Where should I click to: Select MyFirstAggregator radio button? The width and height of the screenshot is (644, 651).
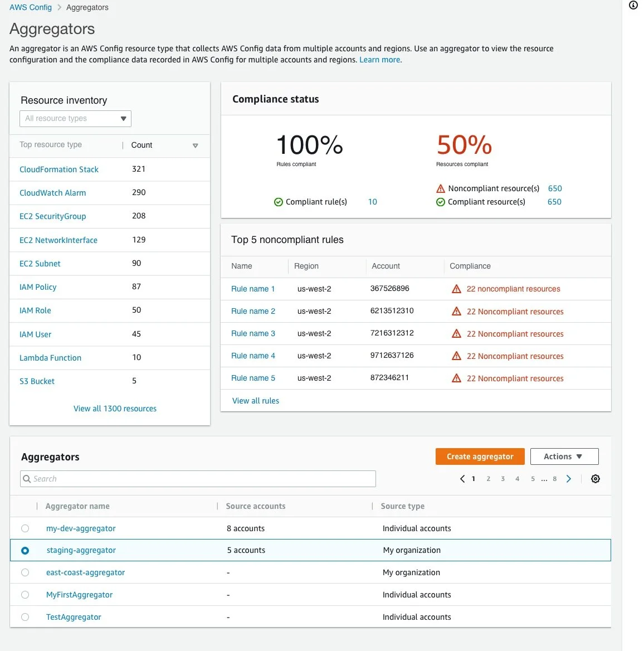click(x=25, y=595)
